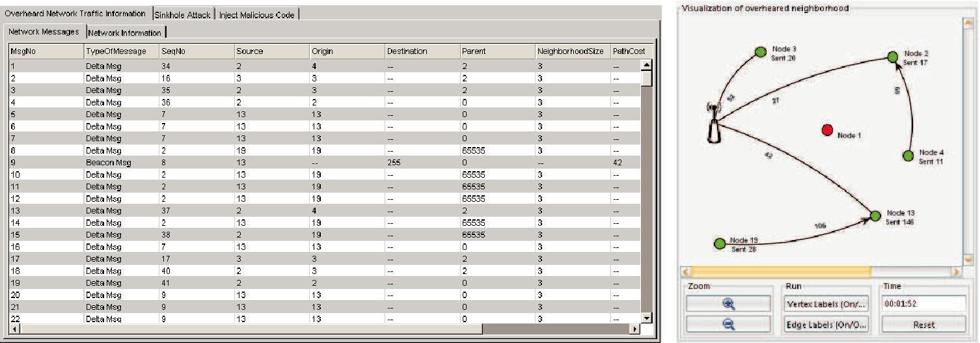980x343 pixels.
Task: Click the green Node 3 circle
Action: pos(760,52)
